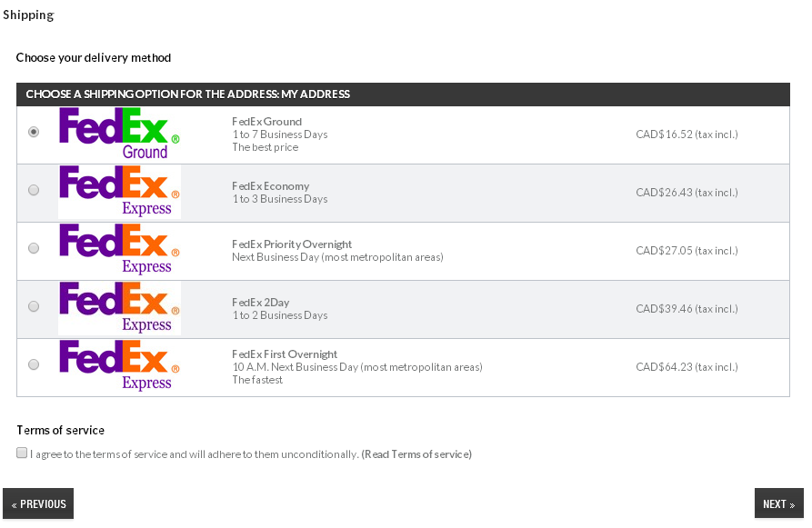Screen dimensions: 812x528
Task: Select the FedEx 2Day radio button
Action: coord(34,306)
